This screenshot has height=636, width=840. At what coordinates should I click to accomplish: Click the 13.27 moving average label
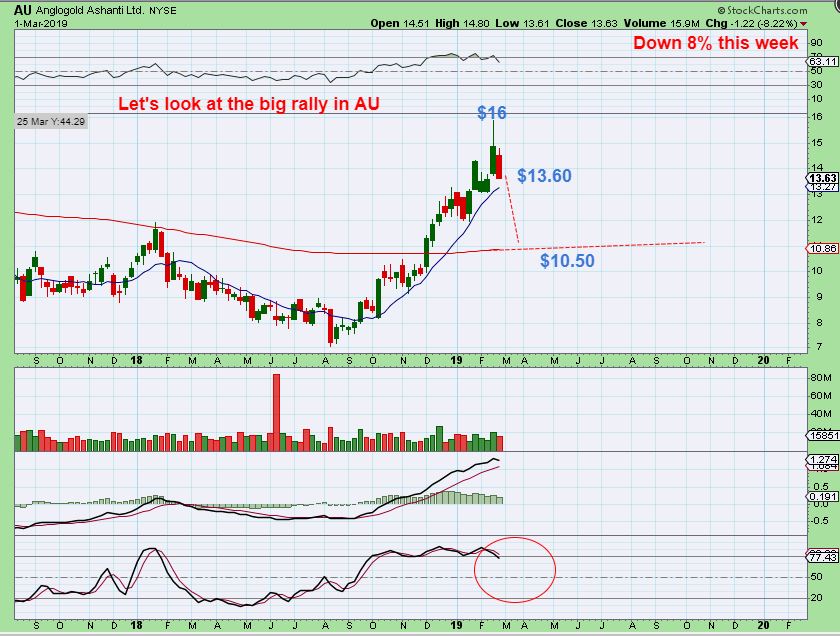coord(823,187)
